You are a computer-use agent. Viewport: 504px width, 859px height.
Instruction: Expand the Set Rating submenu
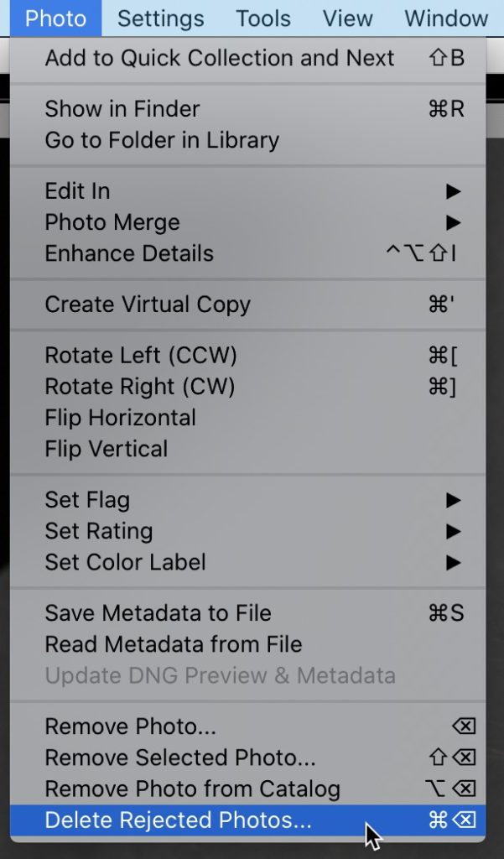99,531
